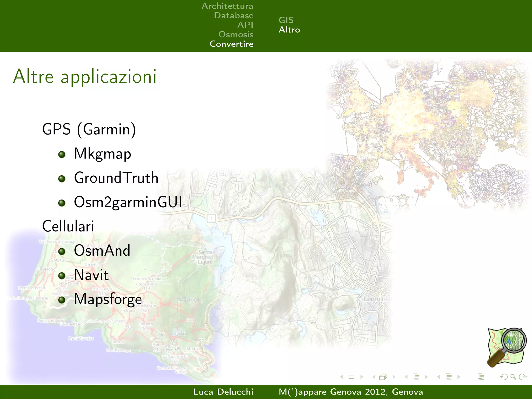This screenshot has height=399, width=532.
Task: Jump to the Architettura section
Action: pyautogui.click(x=227, y=6)
